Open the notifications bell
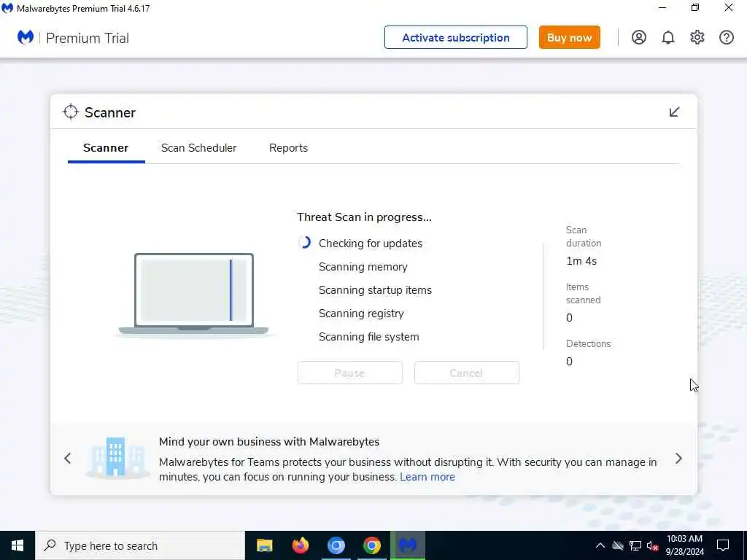This screenshot has height=560, width=747. point(668,37)
